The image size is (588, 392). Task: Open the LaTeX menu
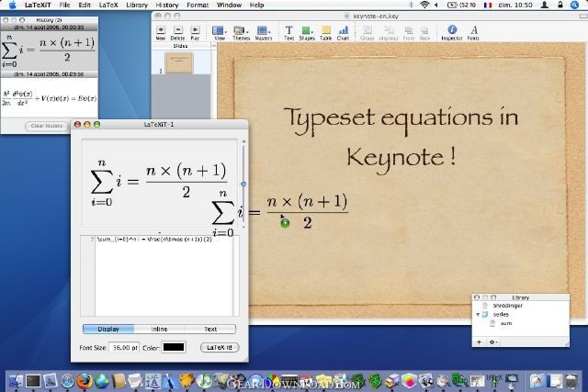pyautogui.click(x=108, y=5)
